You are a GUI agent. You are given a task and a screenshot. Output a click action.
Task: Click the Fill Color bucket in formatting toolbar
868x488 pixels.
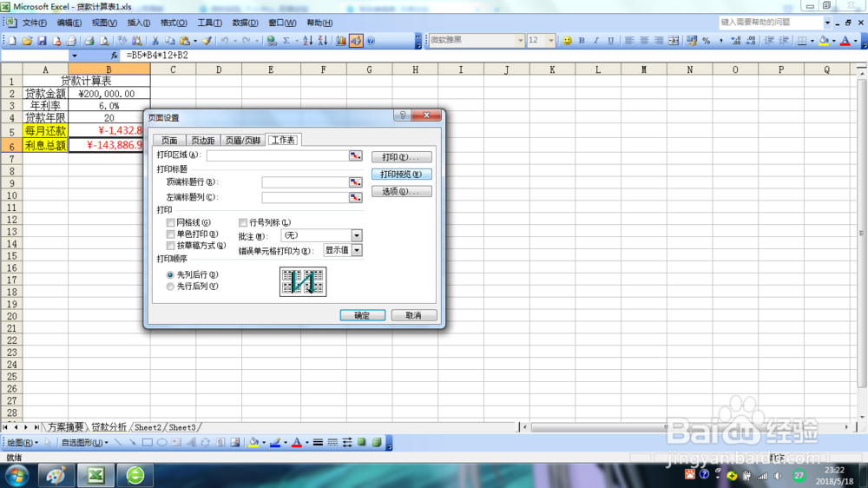pyautogui.click(x=825, y=41)
